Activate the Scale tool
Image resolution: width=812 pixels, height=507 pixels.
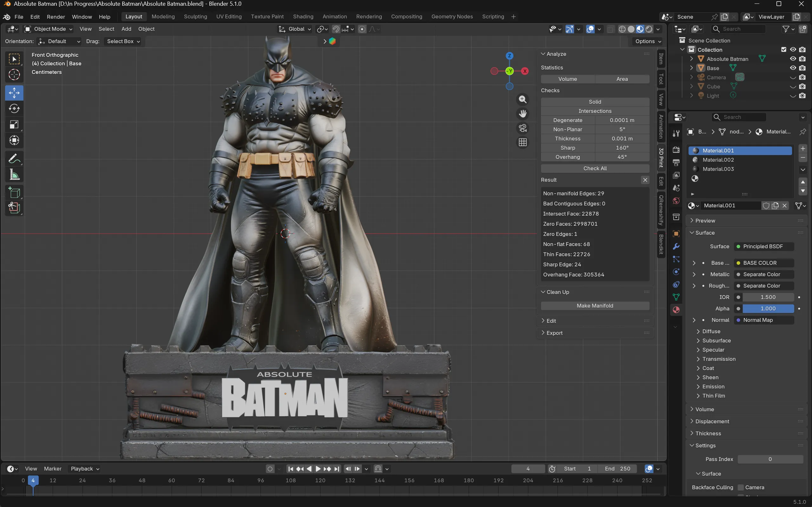(x=14, y=125)
